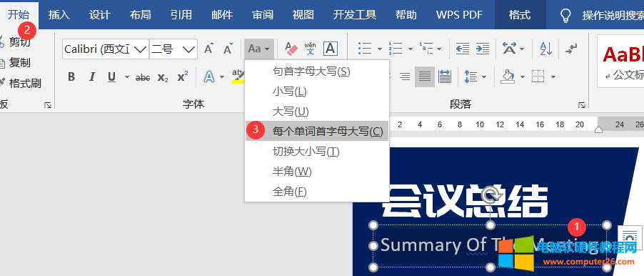
Task: Toggle Italic formatting
Action: click(x=92, y=77)
